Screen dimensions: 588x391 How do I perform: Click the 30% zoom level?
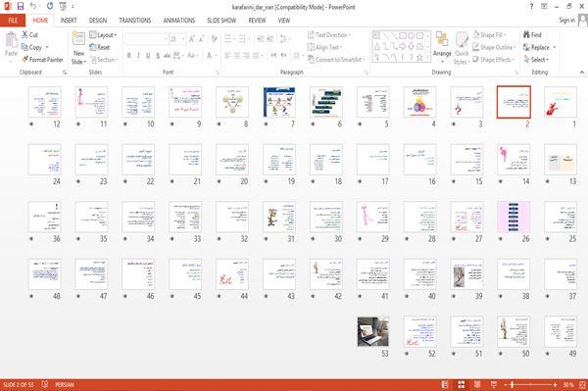pyautogui.click(x=568, y=384)
